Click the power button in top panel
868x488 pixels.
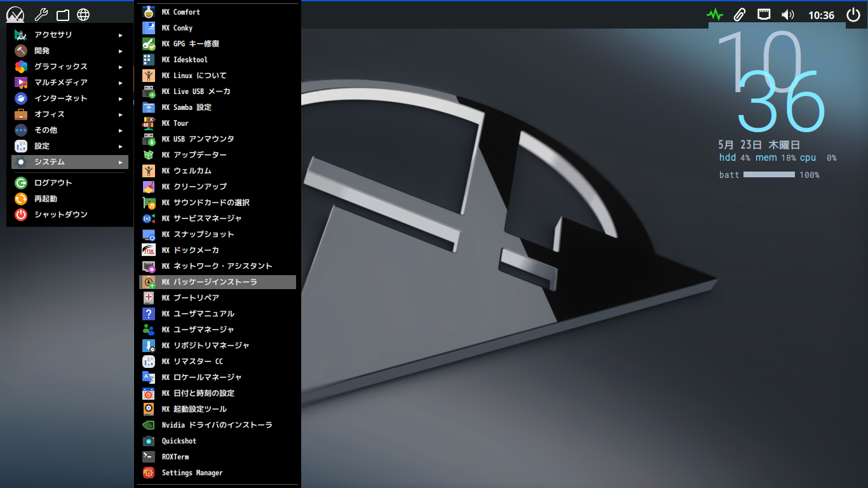pyautogui.click(x=853, y=15)
